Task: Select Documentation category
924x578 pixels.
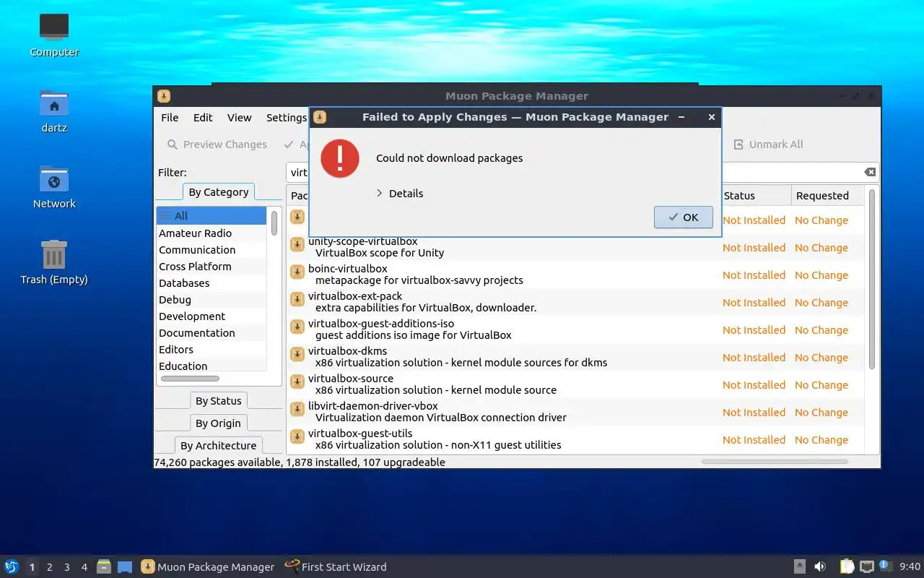Action: click(212, 333)
